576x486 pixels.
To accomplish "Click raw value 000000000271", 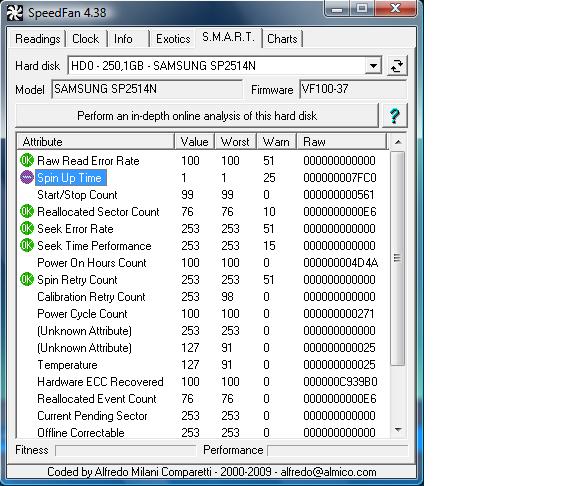I will [339, 314].
